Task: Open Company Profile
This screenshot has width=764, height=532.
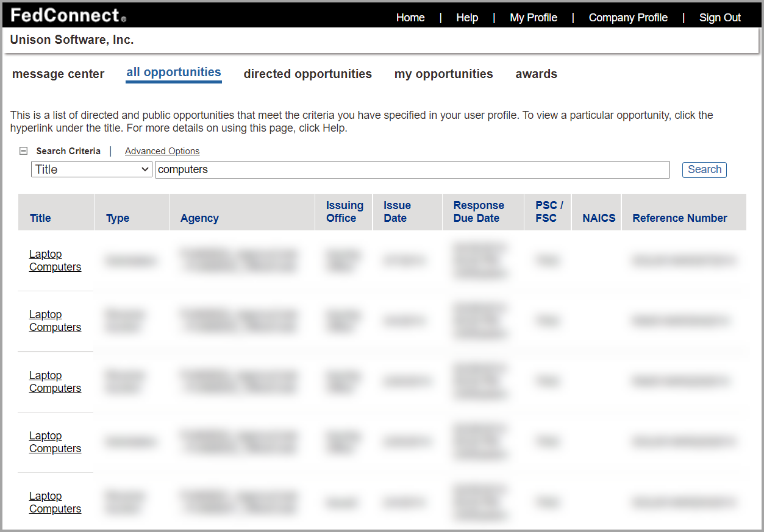Action: point(627,17)
